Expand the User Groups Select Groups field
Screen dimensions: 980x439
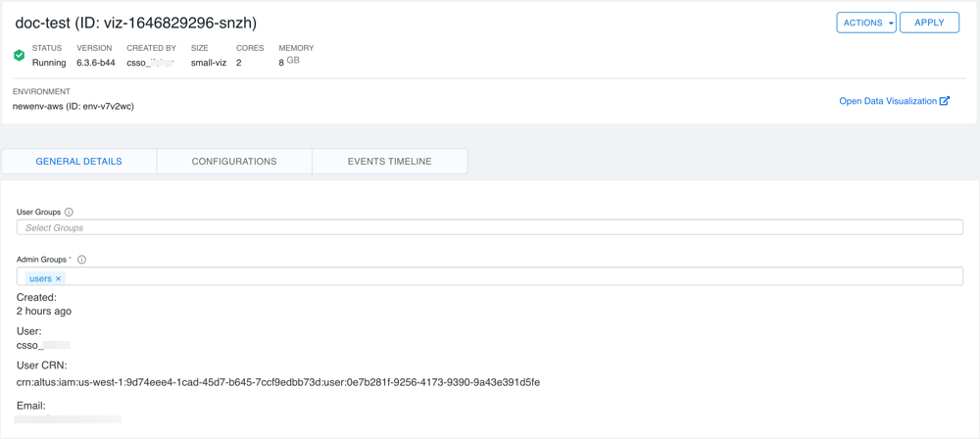click(x=489, y=227)
